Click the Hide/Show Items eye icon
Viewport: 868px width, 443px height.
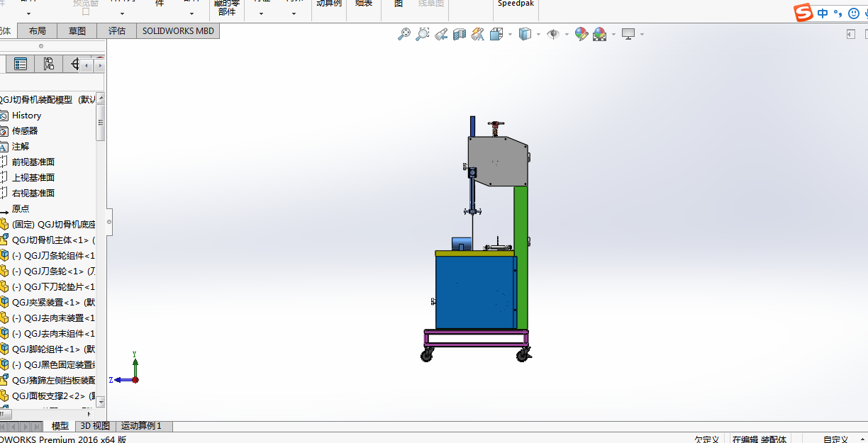pyautogui.click(x=553, y=33)
